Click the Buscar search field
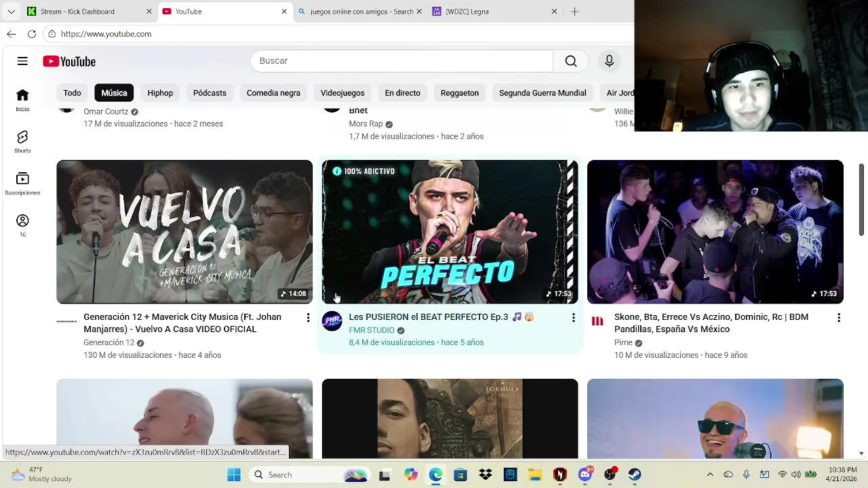This screenshot has width=868, height=488. click(401, 61)
